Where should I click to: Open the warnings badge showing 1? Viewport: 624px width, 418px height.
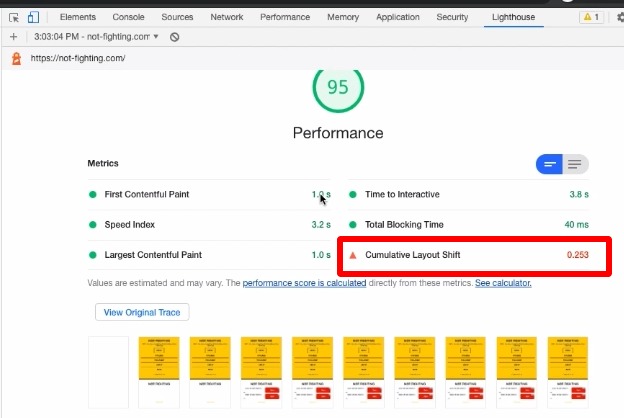coord(591,17)
